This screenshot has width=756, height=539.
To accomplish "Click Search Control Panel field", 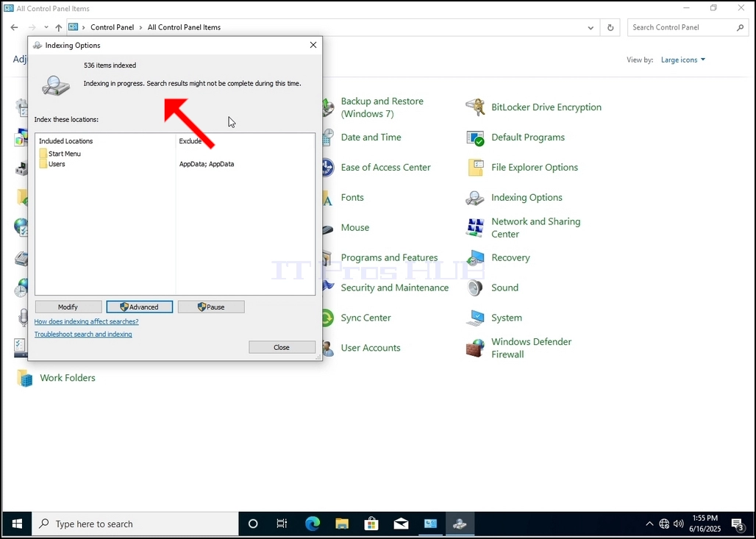I will pyautogui.click(x=688, y=27).
